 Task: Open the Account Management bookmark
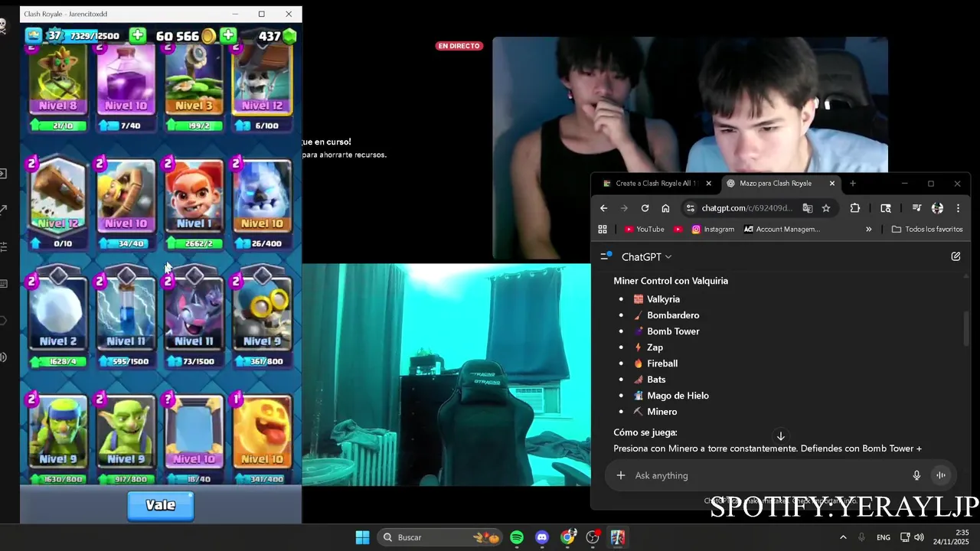tap(782, 229)
